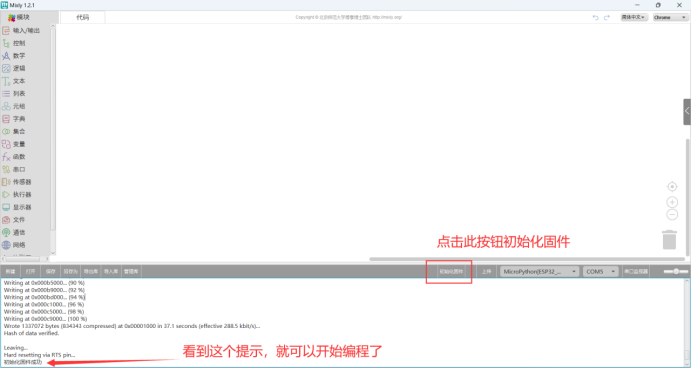Click the category list horizontal scrollbar
692x368 pixels.
[x=23, y=259]
